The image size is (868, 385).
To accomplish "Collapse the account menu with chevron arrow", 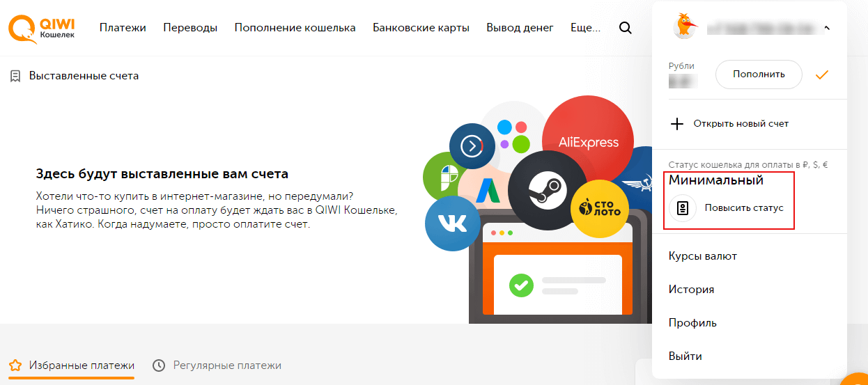I will tap(827, 28).
